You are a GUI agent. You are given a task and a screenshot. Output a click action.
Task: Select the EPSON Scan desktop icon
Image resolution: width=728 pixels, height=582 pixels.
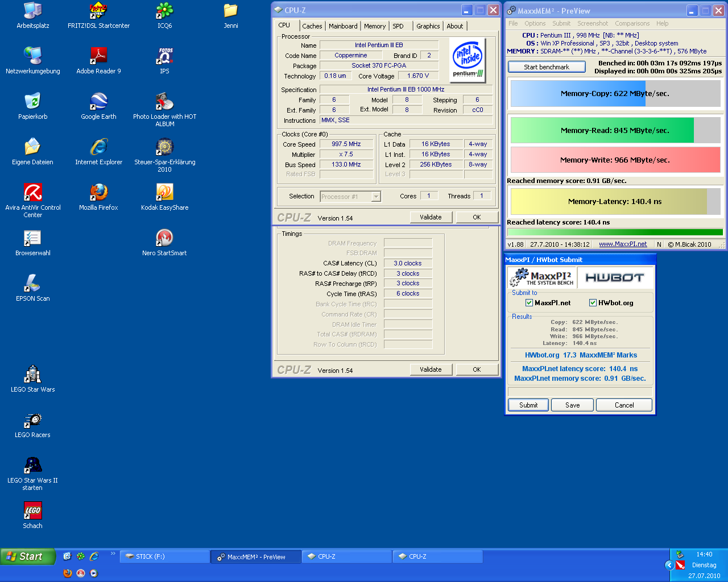(x=32, y=288)
